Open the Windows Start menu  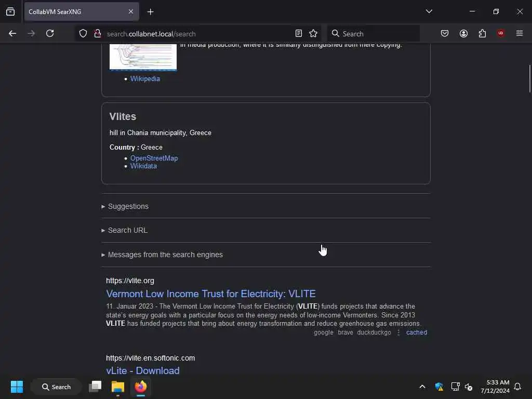point(17,387)
